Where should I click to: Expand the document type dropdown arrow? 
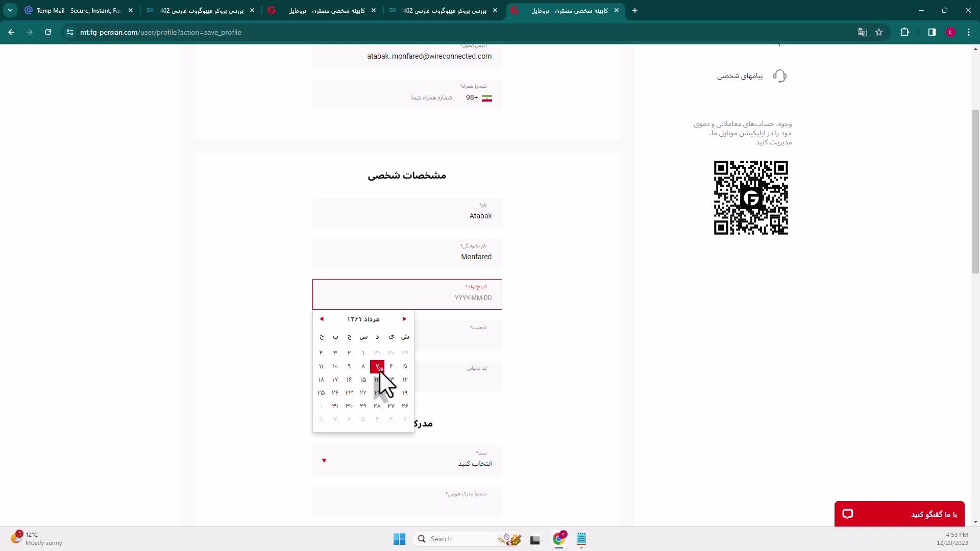coord(324,461)
